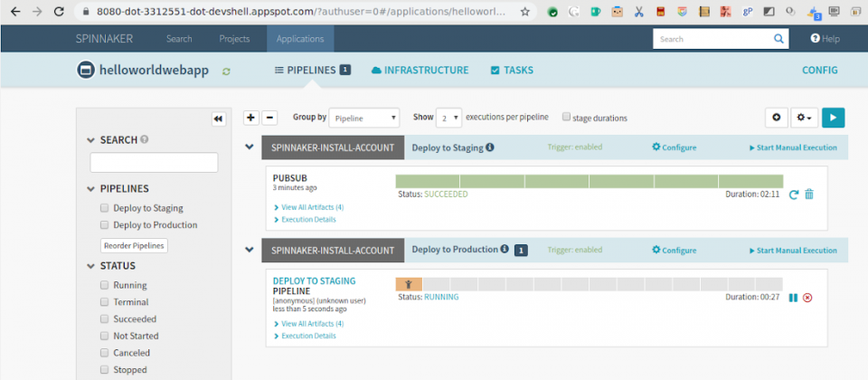Open the application CONFIG page
This screenshot has width=868, height=380.
point(820,71)
